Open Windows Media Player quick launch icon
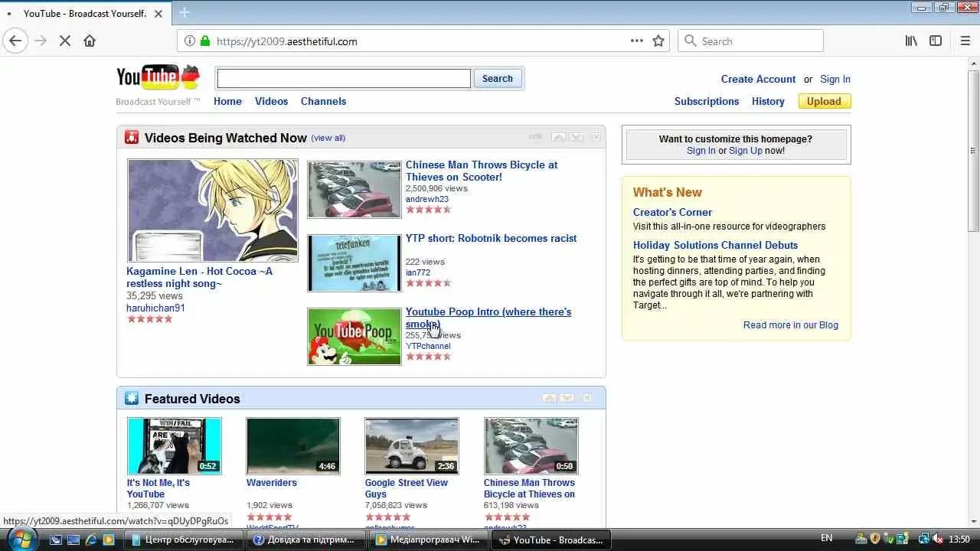Image resolution: width=980 pixels, height=551 pixels. 108,540
